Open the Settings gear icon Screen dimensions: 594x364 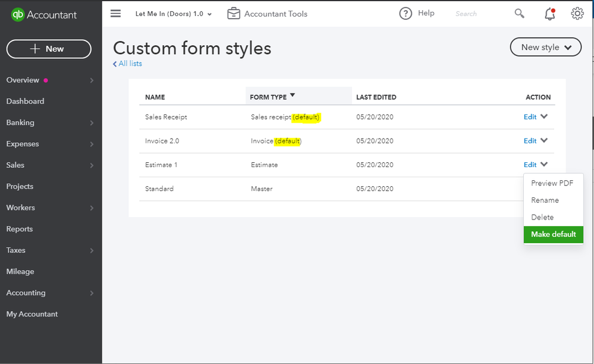tap(577, 14)
